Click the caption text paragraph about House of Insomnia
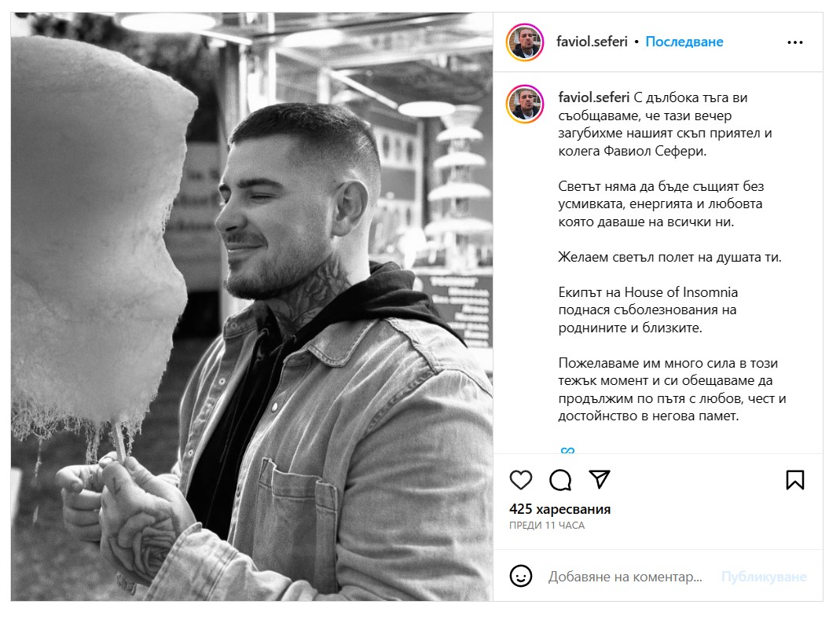840x623 pixels. tap(647, 310)
